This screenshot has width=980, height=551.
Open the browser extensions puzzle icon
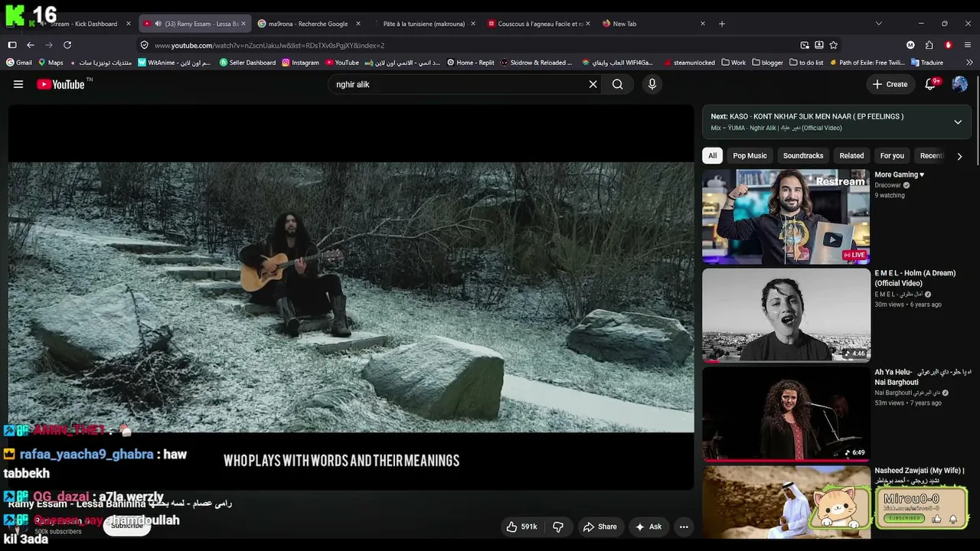point(929,45)
